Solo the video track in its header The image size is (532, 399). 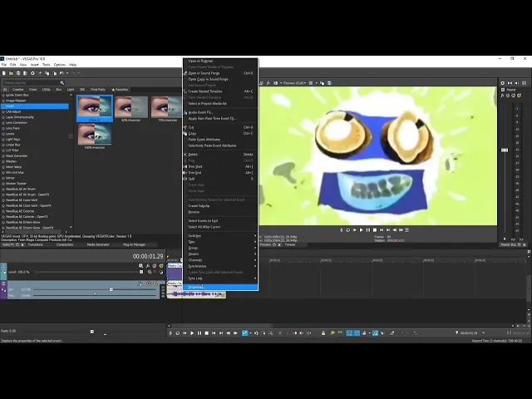[161, 266]
